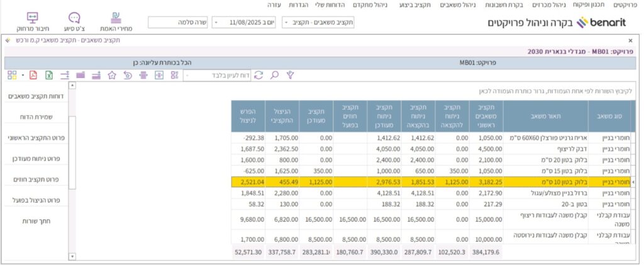Open search with the magnifier icon
644x265 pixels.
(x=274, y=75)
